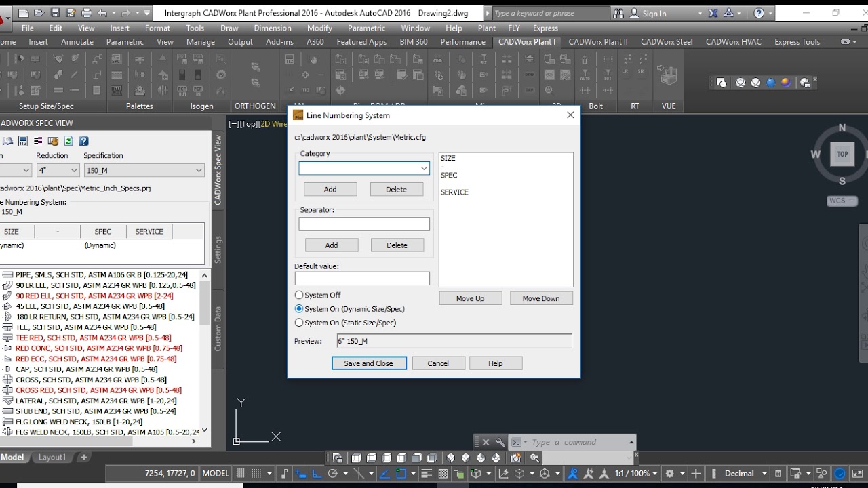Click the Default value input field
Image resolution: width=868 pixels, height=488 pixels.
tap(362, 279)
